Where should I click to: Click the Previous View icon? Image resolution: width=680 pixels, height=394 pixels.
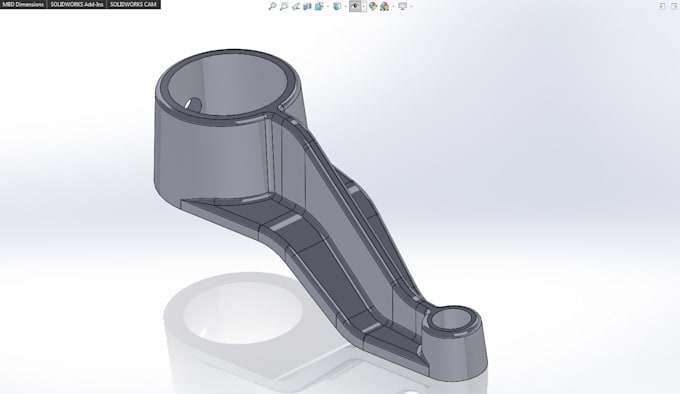click(296, 6)
